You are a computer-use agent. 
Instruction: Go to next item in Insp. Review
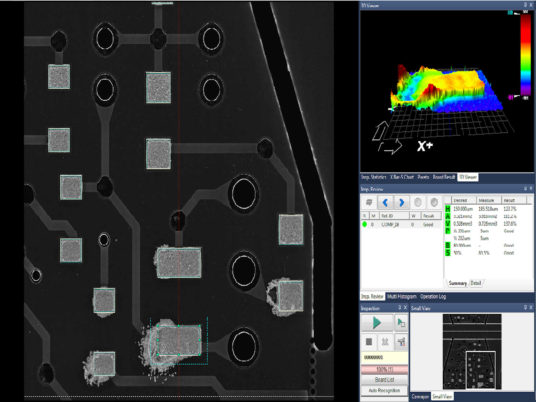[401, 202]
